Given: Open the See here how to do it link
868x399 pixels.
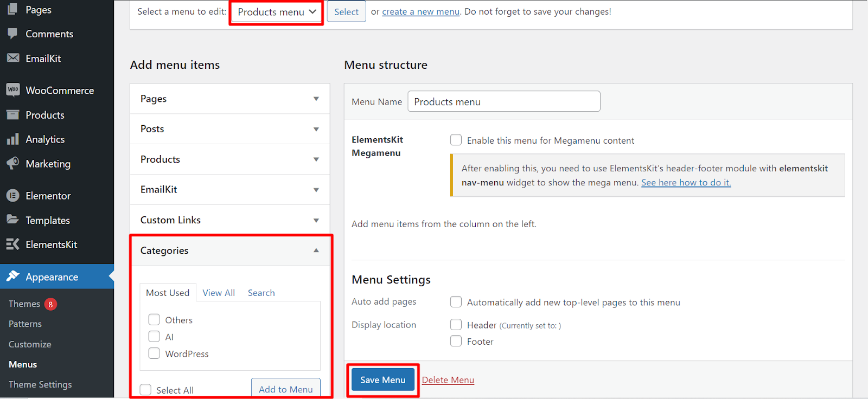Looking at the screenshot, I should click(x=686, y=183).
